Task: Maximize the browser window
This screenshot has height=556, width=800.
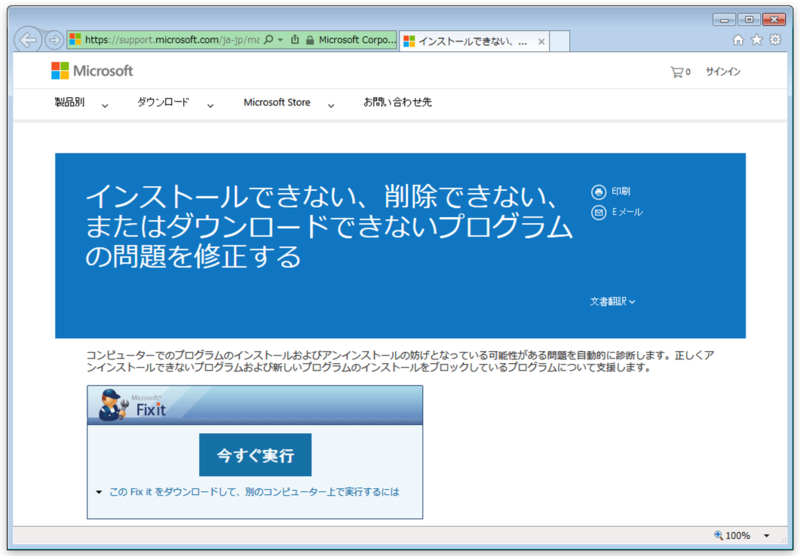Action: [x=748, y=19]
